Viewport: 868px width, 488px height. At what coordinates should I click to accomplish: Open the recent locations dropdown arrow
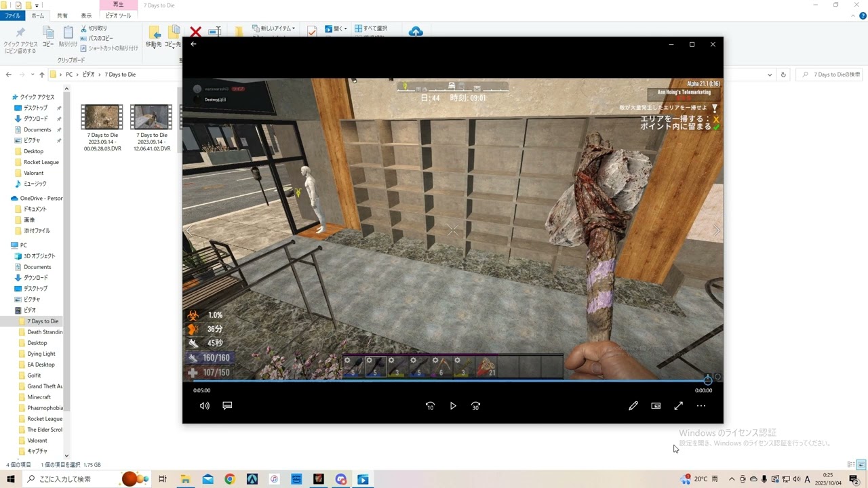(x=32, y=75)
